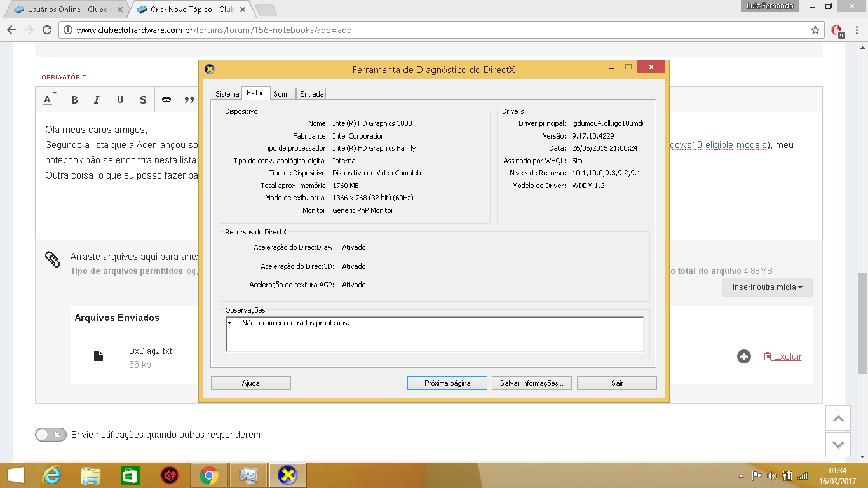Screen dimensions: 868x488
Task: Toggle notifications when others reply switch
Action: [x=51, y=435]
